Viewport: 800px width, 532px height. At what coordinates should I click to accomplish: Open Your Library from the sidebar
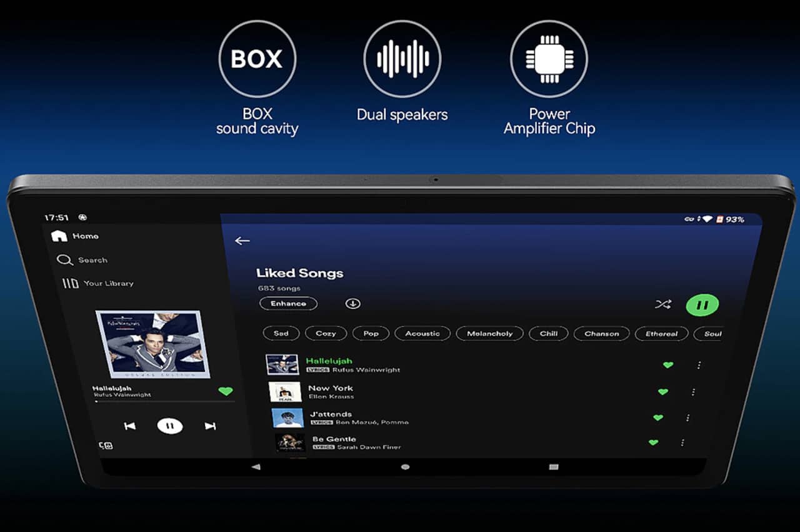[97, 283]
